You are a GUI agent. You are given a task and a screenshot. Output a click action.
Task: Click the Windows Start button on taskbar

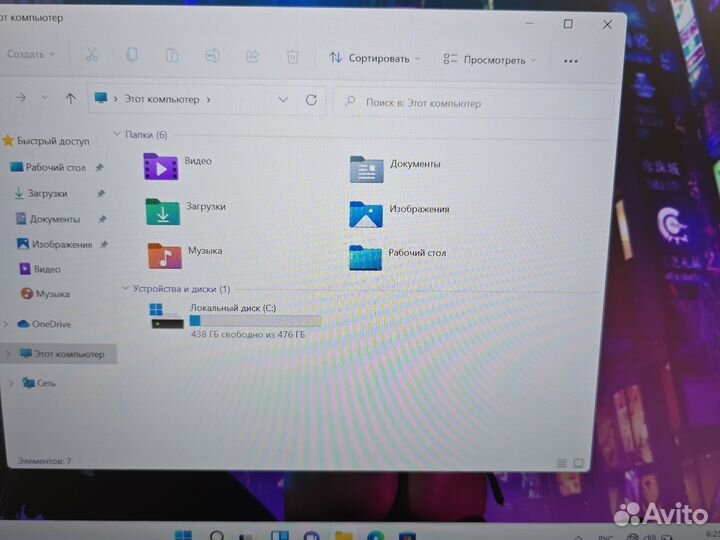click(184, 531)
